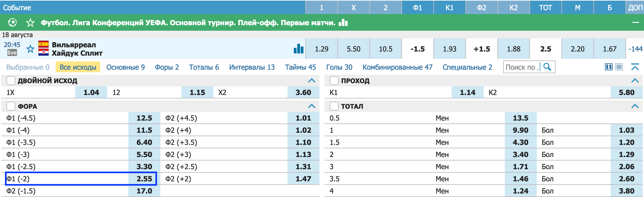This screenshot has height=197, width=644.
Task: Collapse the ПРОХОД section chevron
Action: 635,81
